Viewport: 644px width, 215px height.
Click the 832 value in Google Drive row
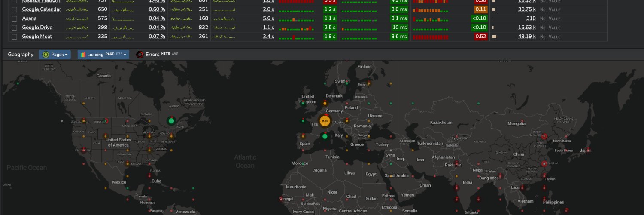tap(204, 28)
